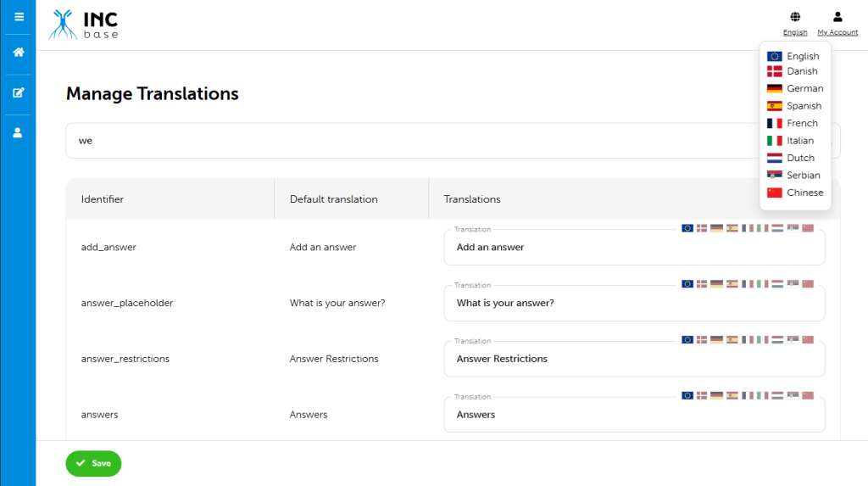Go to Home via sidebar house icon
Screen dimensions: 868x486
(19, 53)
